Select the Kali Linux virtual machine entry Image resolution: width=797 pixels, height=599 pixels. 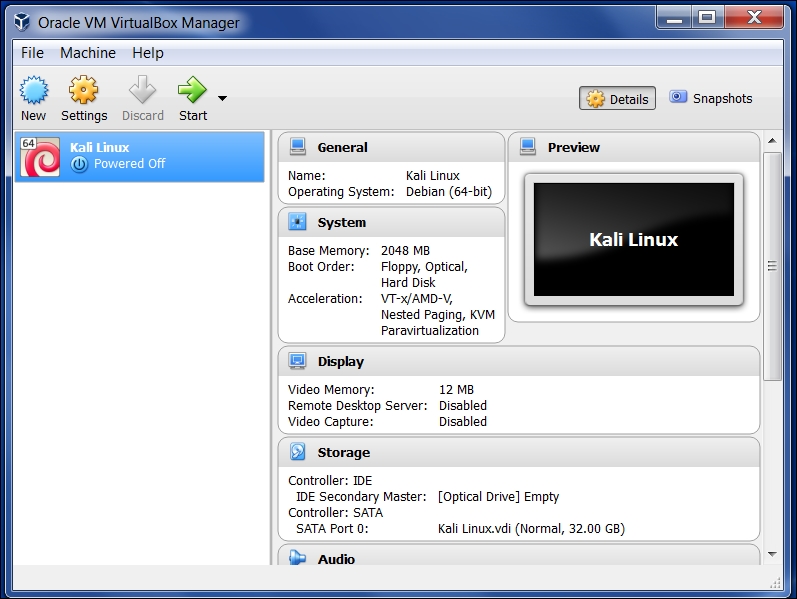pyautogui.click(x=140, y=156)
